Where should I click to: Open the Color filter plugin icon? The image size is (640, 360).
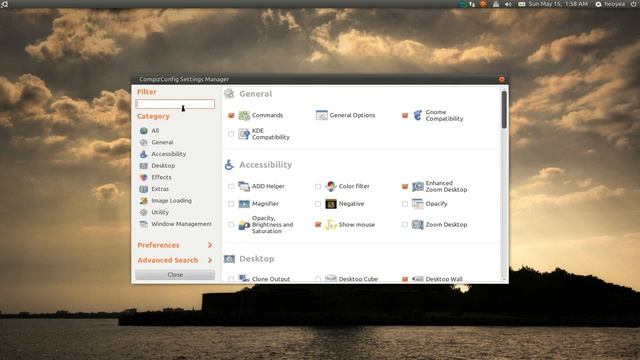(x=331, y=186)
